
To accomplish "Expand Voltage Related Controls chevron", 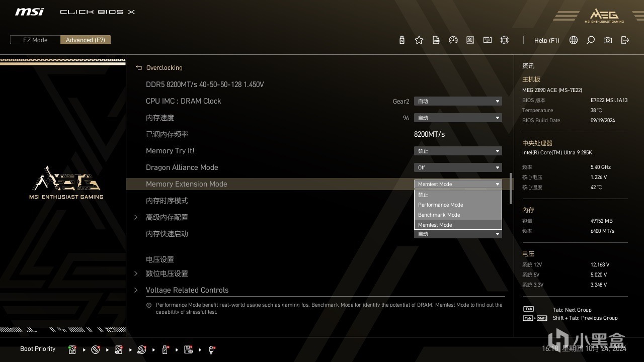I will [x=136, y=290].
